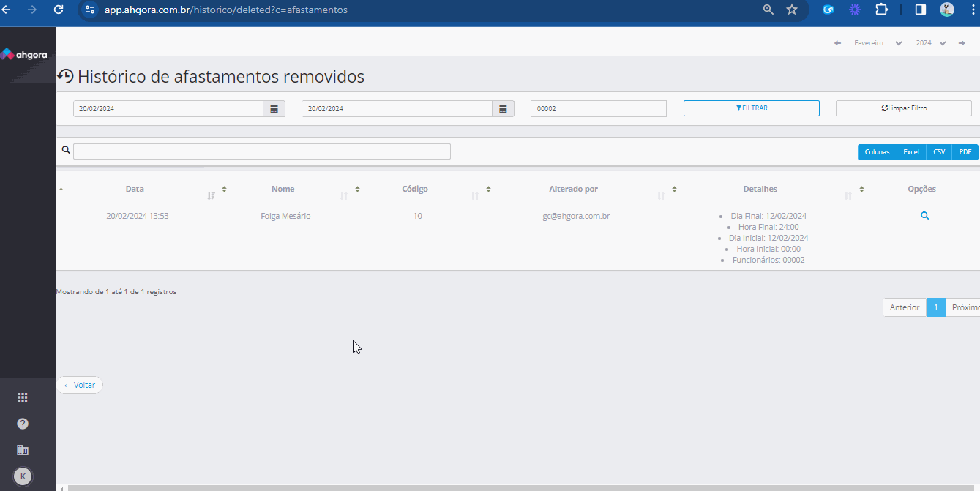Go to previous month arrow
The height and width of the screenshot is (491, 980).
[x=837, y=43]
